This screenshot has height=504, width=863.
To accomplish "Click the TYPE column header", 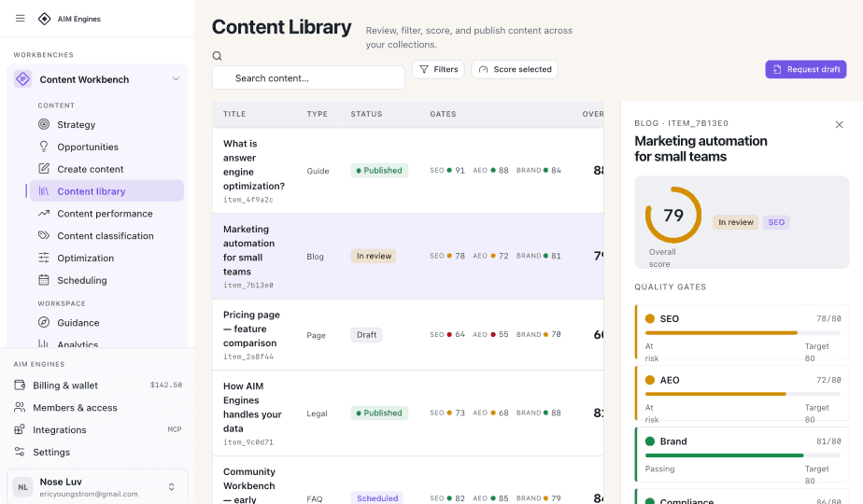I will pos(317,114).
